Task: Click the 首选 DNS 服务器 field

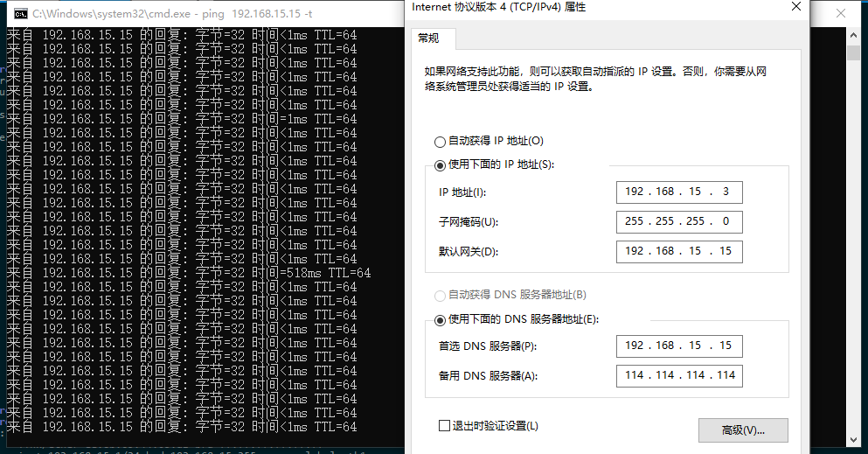Action: point(678,346)
